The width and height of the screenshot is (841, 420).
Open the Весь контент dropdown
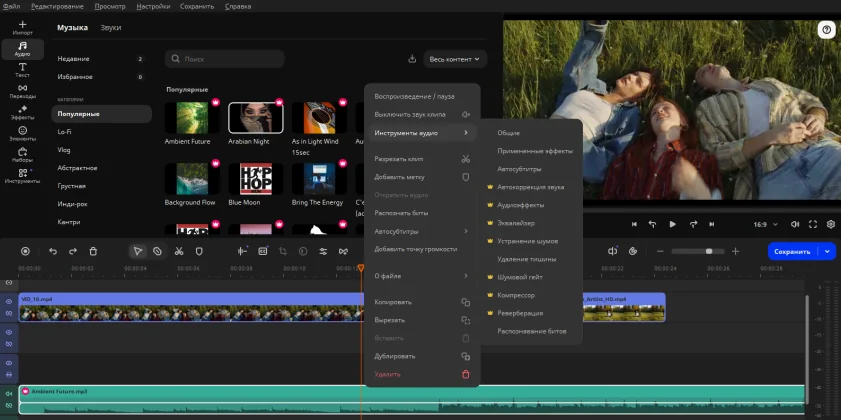pyautogui.click(x=455, y=59)
